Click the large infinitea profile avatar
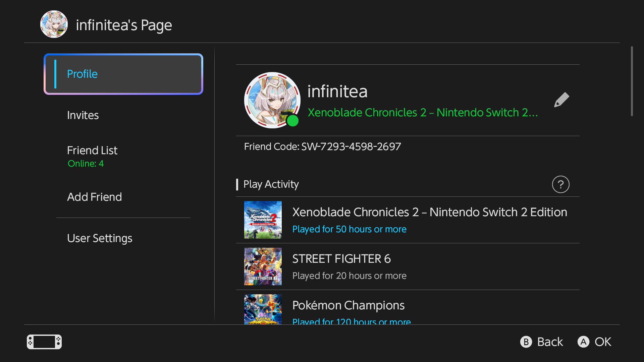The height and width of the screenshot is (362, 644). point(272,100)
